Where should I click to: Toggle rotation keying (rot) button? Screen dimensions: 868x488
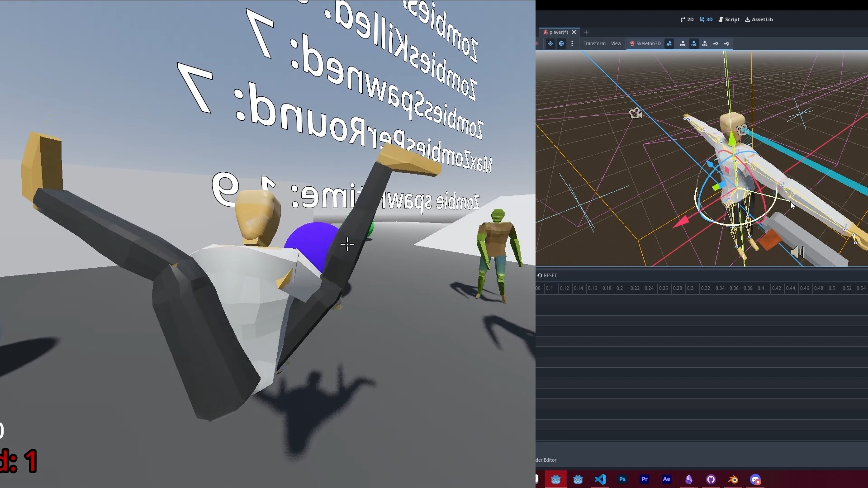(694, 43)
